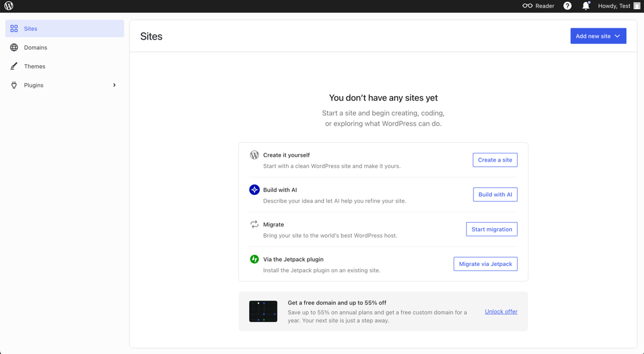Click the Start migration button
Image resolution: width=644 pixels, height=354 pixels.
tap(492, 229)
